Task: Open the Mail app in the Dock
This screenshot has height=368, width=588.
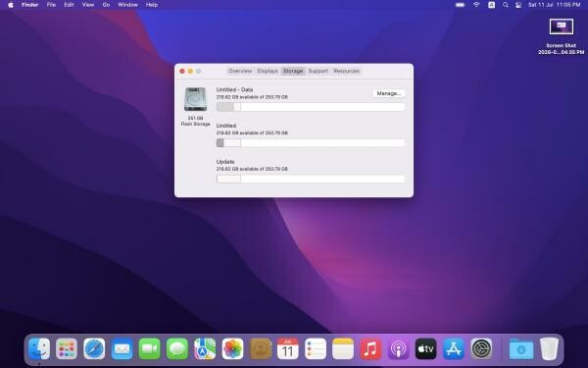Action: click(x=122, y=348)
